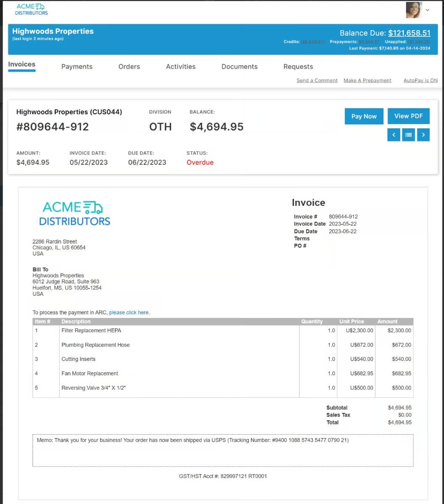Click the Sales Tax $0.00 value
444x504 pixels.
pyautogui.click(x=405, y=415)
